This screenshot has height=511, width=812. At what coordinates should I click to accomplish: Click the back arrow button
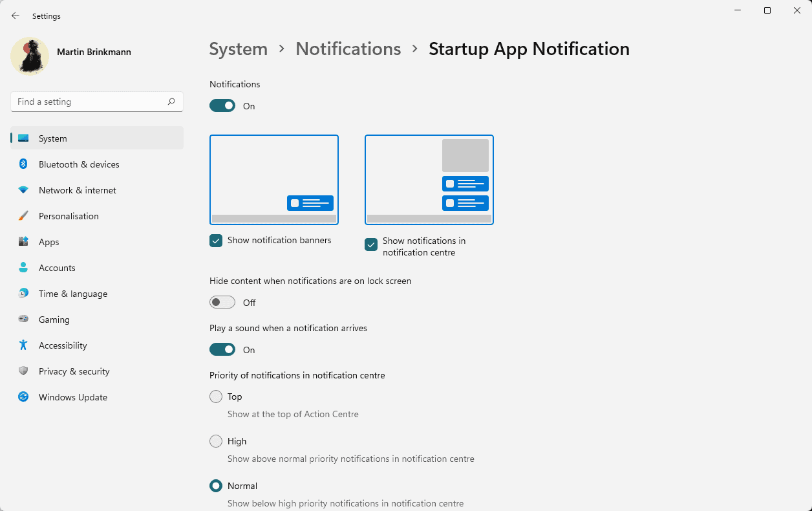point(15,16)
